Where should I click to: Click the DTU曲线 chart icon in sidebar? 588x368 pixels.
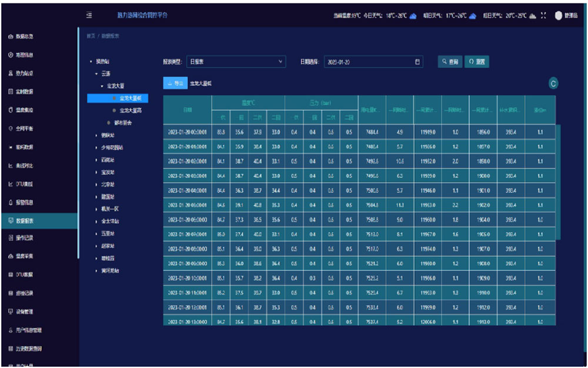coord(11,183)
